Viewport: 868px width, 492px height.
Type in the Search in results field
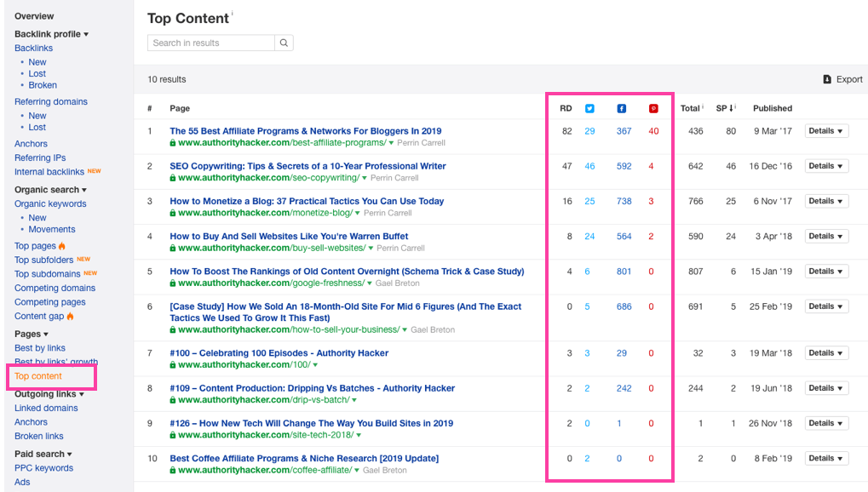pos(211,43)
